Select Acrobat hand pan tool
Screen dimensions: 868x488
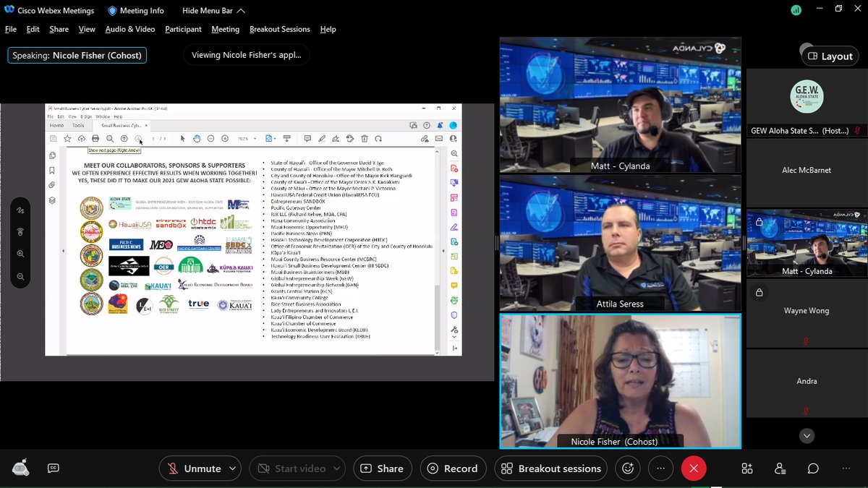click(197, 138)
